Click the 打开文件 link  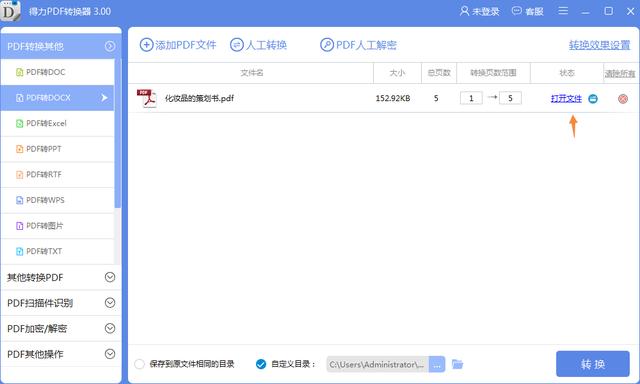[566, 98]
